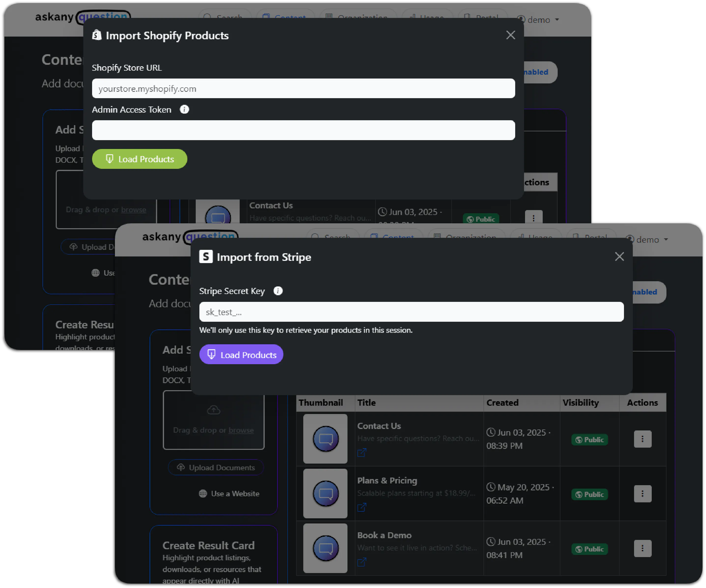Click the Actions column header in the Stripe window
Screen dimensions: 706x588
click(642, 402)
